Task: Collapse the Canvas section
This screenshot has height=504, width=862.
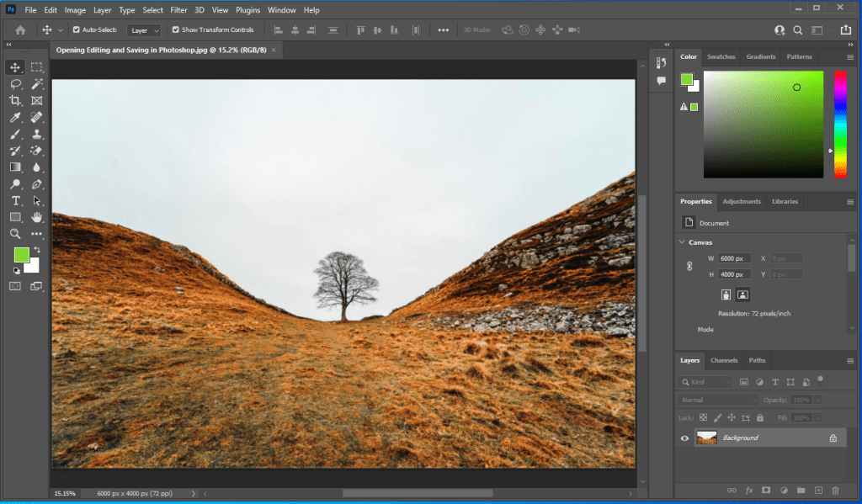Action: point(683,242)
